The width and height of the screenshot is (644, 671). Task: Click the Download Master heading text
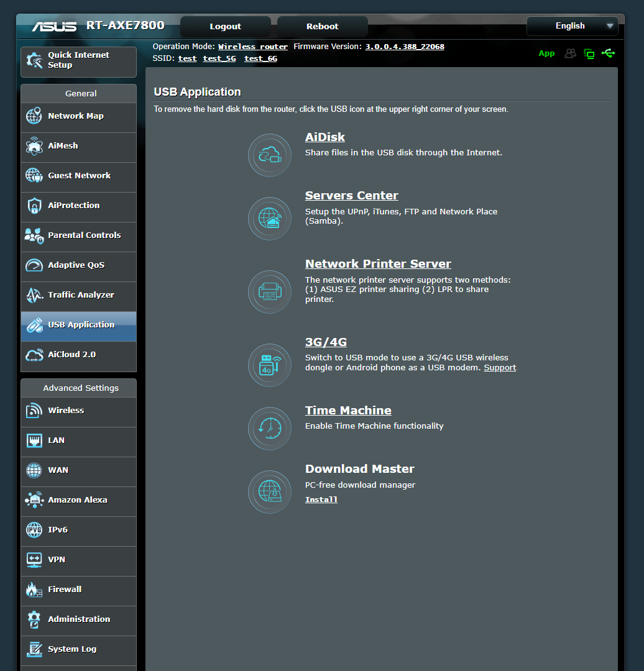pyautogui.click(x=360, y=469)
